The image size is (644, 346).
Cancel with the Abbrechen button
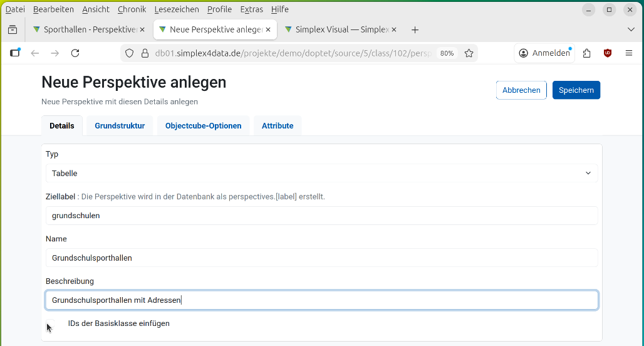(521, 90)
